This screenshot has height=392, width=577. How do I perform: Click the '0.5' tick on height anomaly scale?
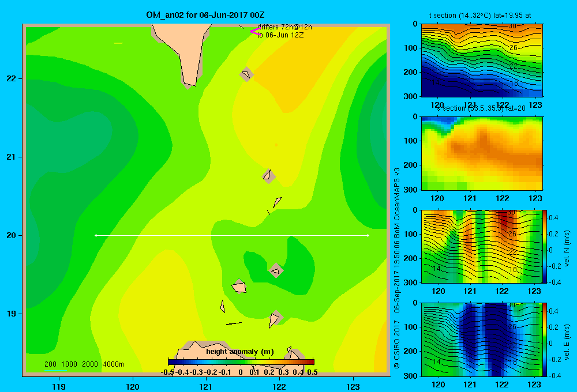click(x=312, y=372)
